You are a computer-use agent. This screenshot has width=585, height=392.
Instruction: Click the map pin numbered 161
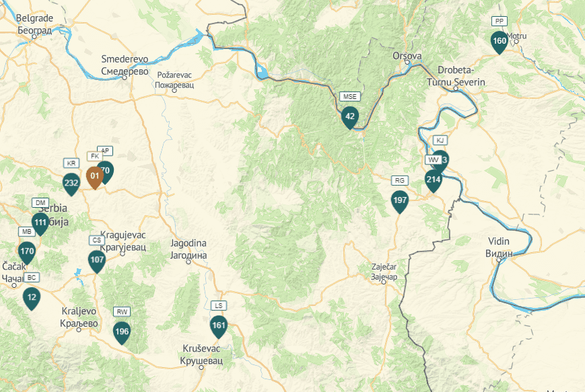click(219, 327)
